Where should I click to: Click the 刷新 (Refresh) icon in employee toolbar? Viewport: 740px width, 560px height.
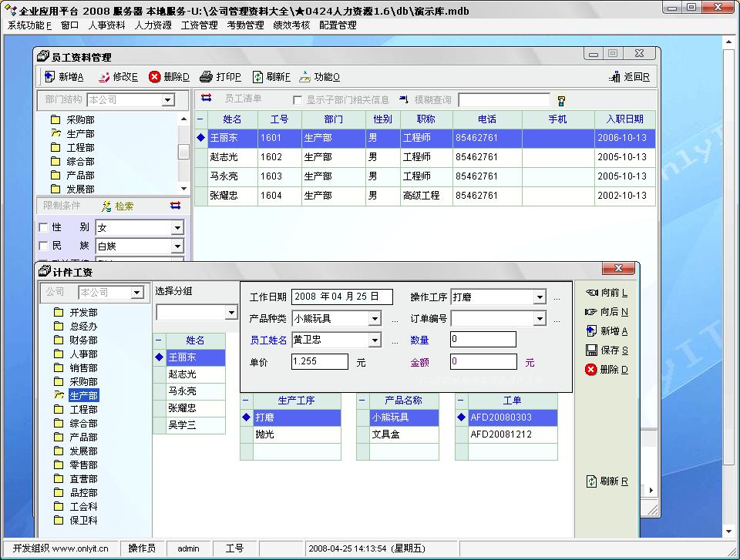258,77
